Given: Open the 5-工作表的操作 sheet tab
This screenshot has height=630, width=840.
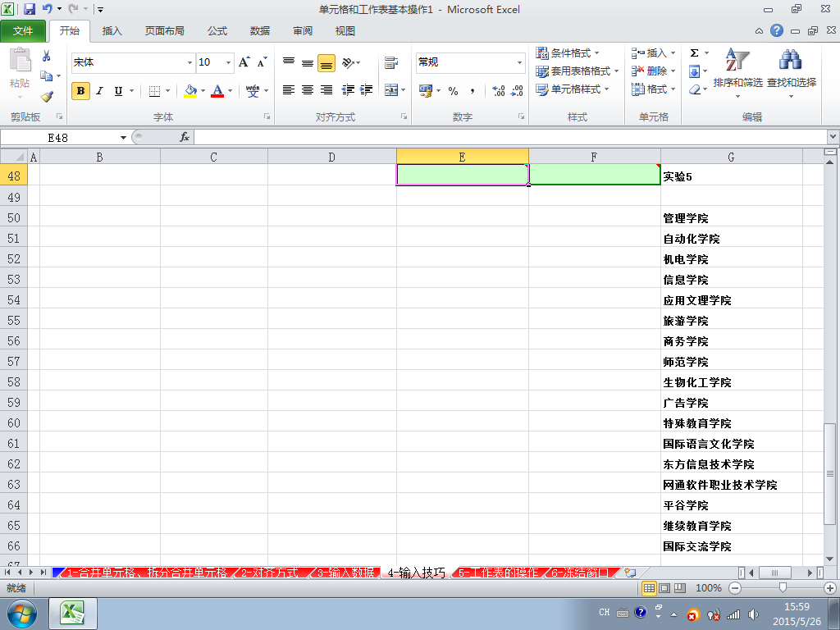Looking at the screenshot, I should (x=498, y=572).
